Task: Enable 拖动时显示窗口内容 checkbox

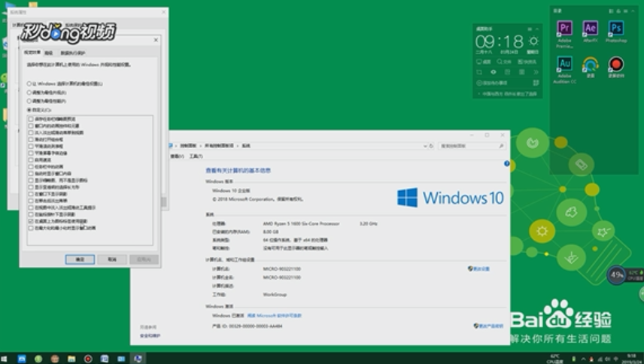Action: (x=31, y=174)
